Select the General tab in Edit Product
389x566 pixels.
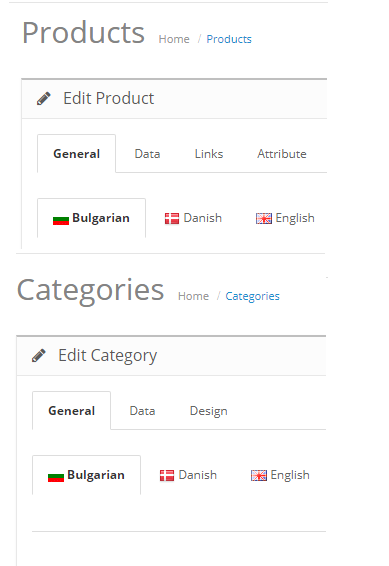tap(77, 154)
